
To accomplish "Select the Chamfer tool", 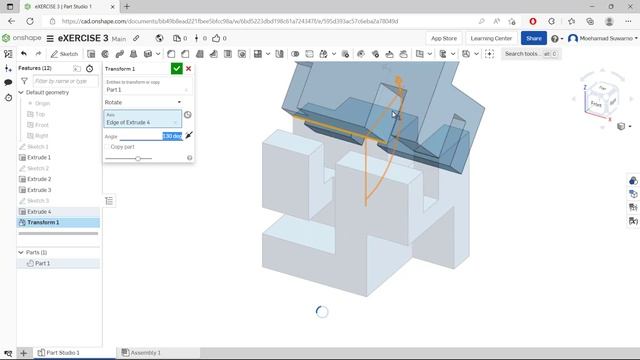I will 185,54.
